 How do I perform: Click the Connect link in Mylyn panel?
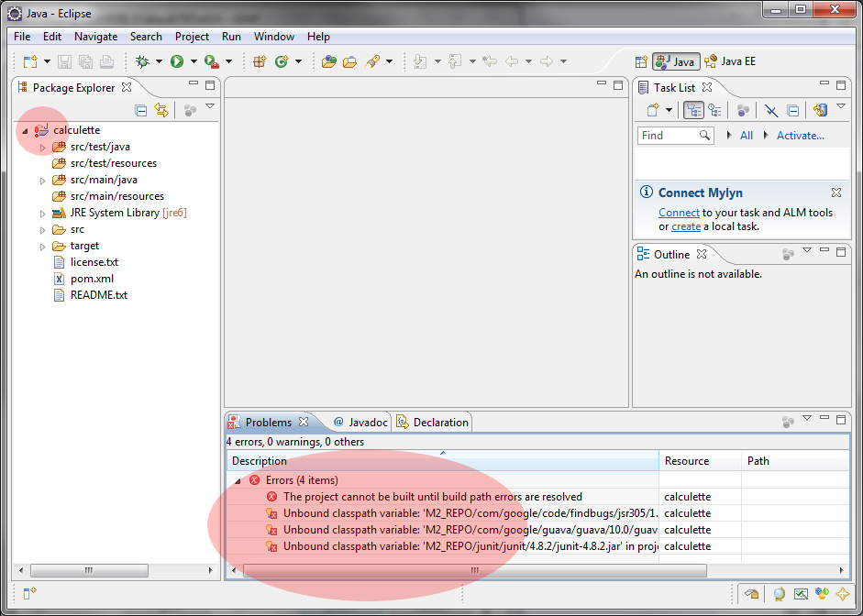pos(678,213)
